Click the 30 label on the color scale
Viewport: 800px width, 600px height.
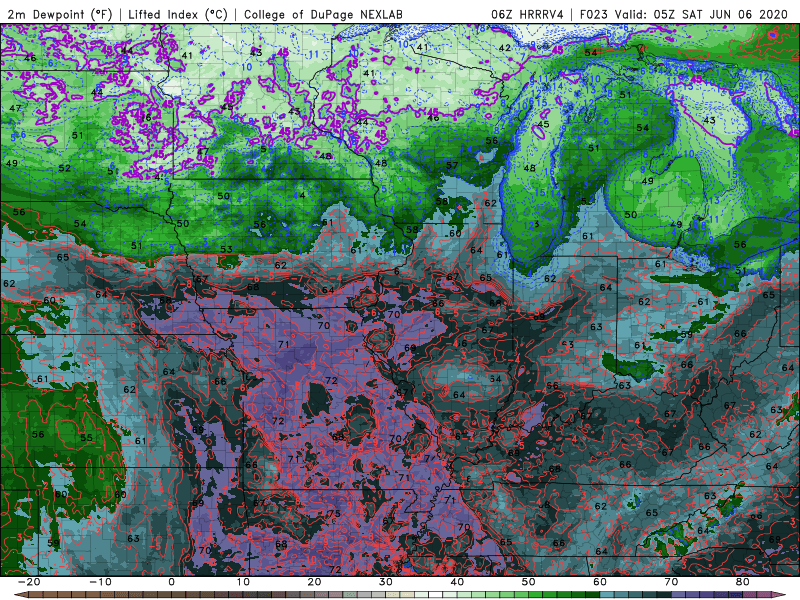386,582
